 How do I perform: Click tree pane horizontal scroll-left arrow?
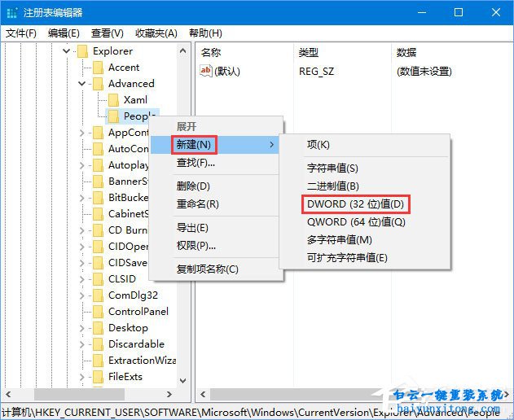[x=8, y=395]
